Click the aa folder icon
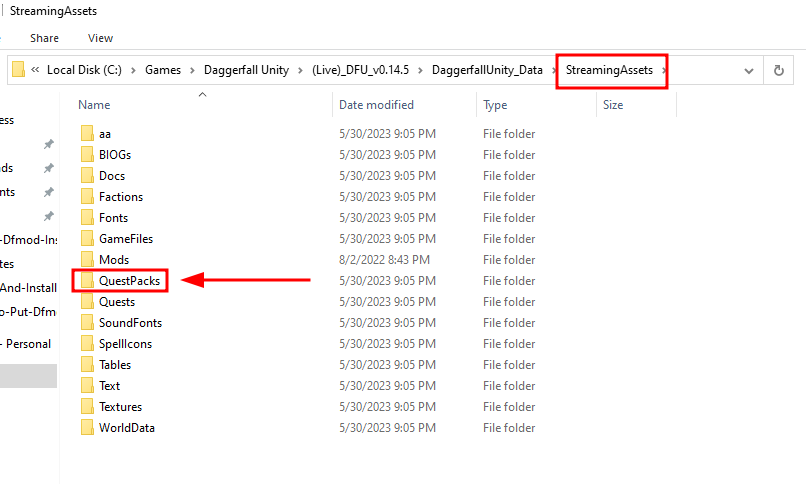Viewport: 806px width, 484px height. click(87, 134)
